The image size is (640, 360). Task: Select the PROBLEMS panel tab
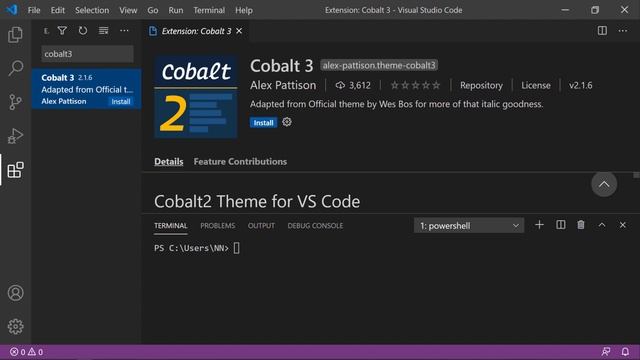coord(218,226)
